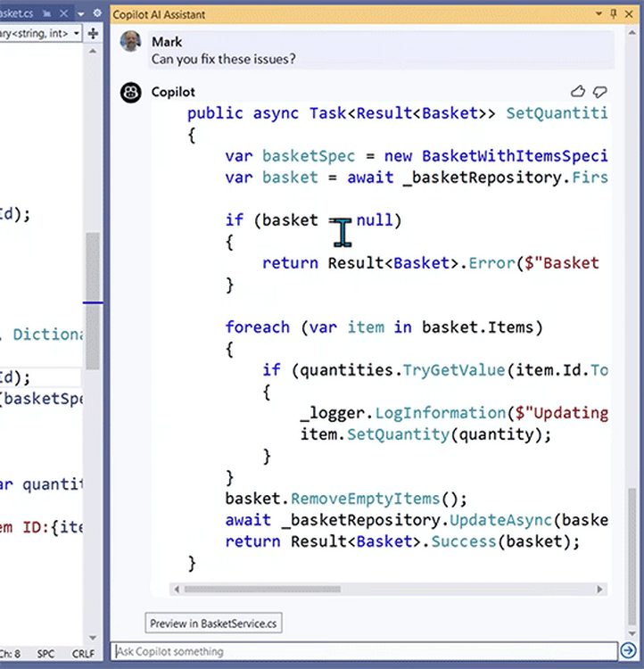This screenshot has width=644, height=669.
Task: Click the Ch: 8 column indicator
Action: click(10, 654)
